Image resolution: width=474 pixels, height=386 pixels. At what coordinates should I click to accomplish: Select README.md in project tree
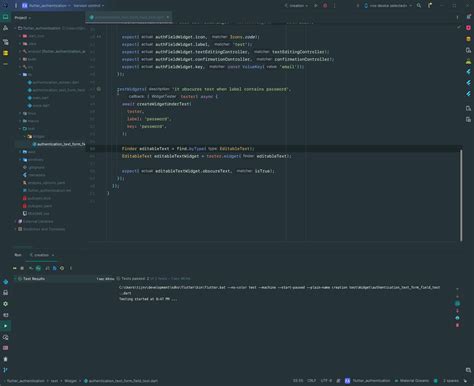tap(36, 214)
